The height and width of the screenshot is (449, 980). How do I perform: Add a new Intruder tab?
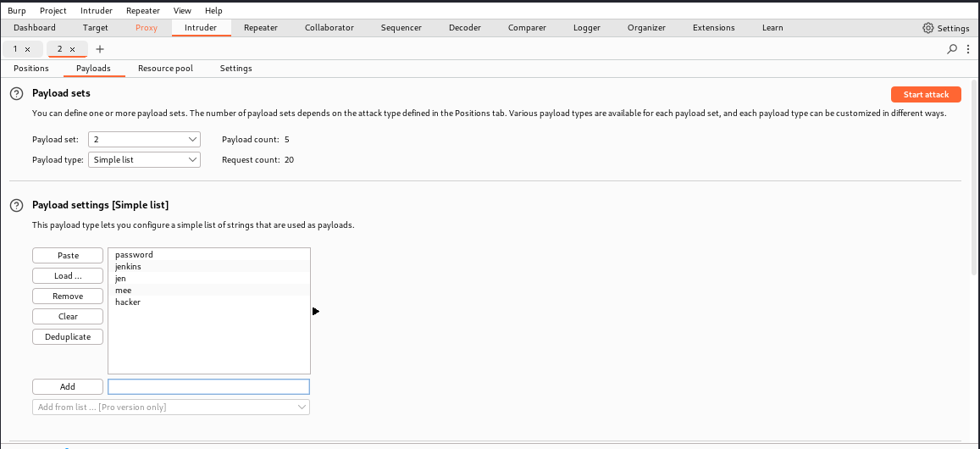100,49
